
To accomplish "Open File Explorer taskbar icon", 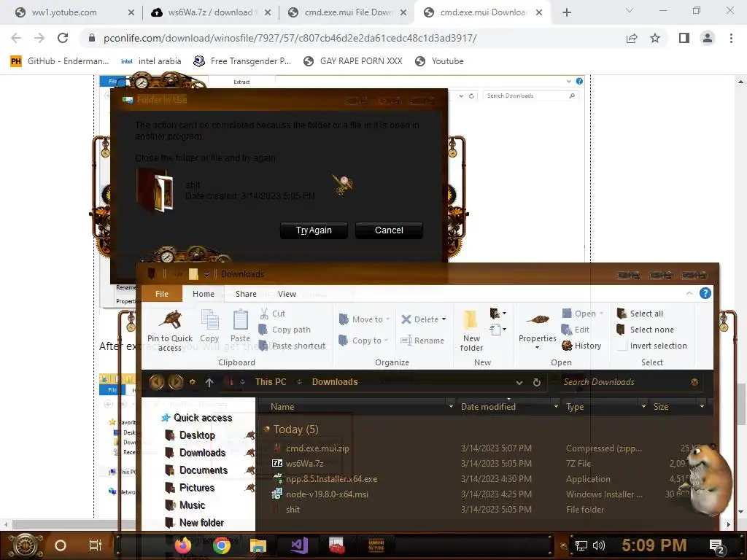I will point(258,545).
